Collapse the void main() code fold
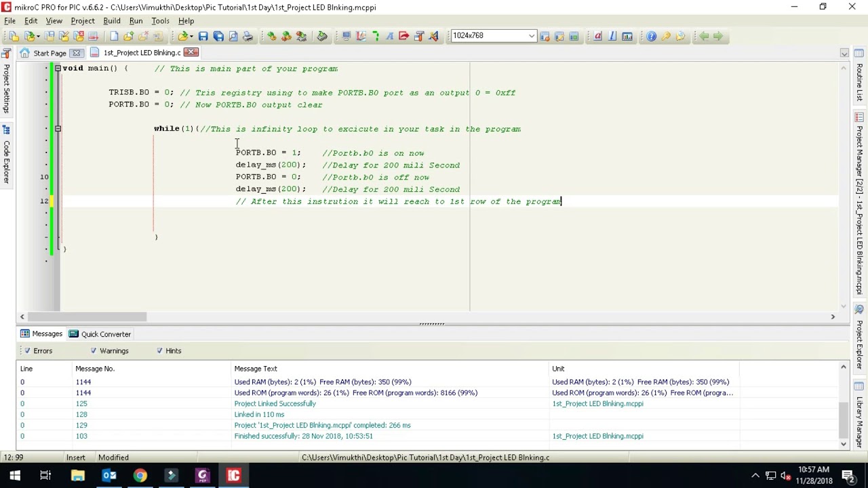The image size is (868, 488). pyautogui.click(x=58, y=68)
